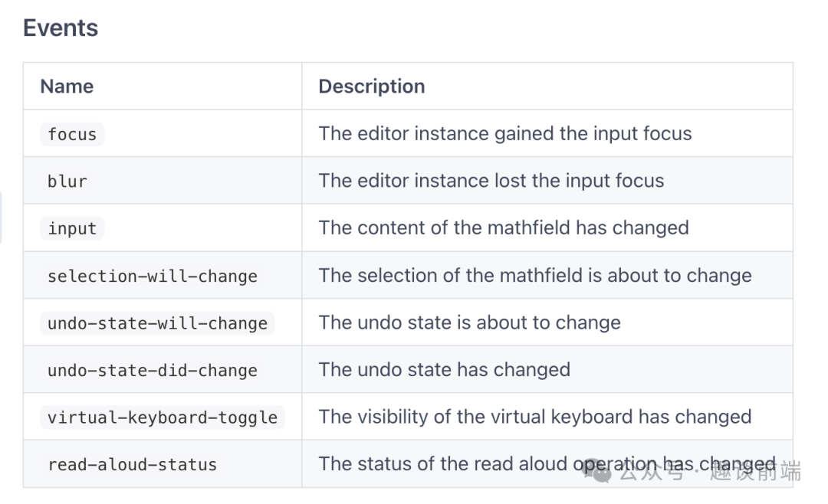The width and height of the screenshot is (828, 504).
Task: Click the description 'lost the input focus'
Action: [x=580, y=181]
